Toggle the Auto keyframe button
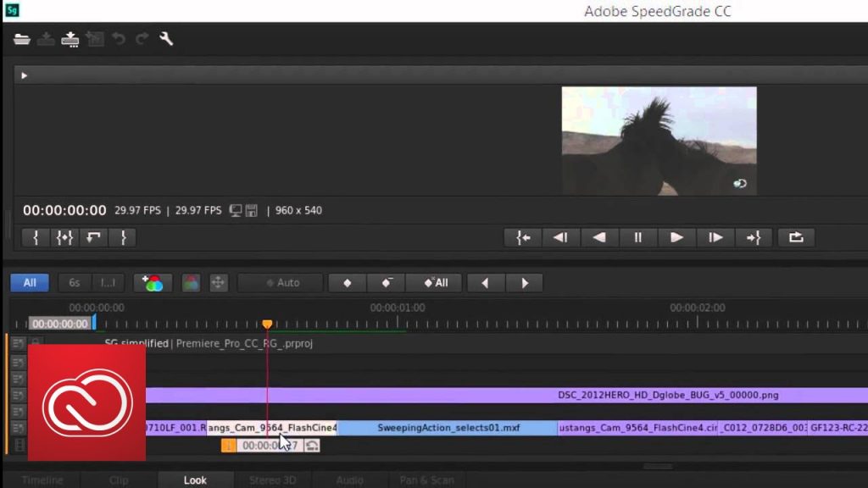This screenshot has width=868, height=488. point(281,283)
